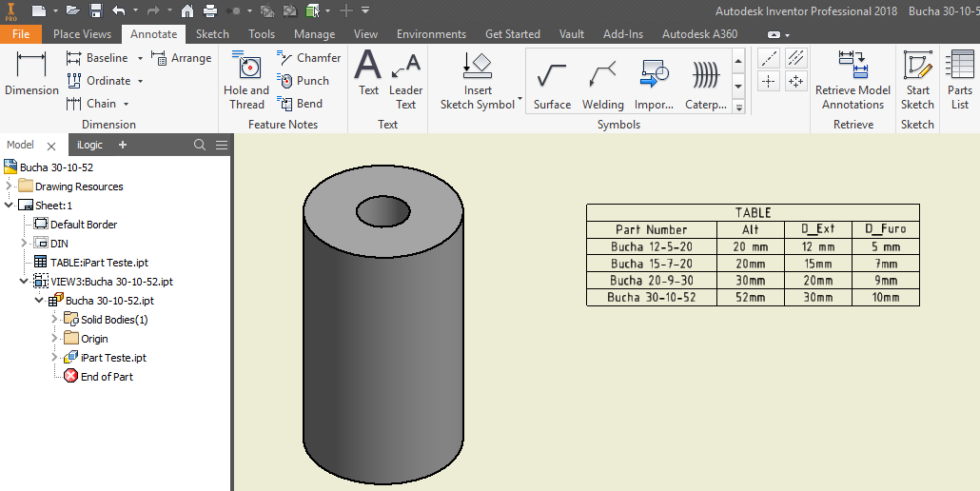The width and height of the screenshot is (980, 491).
Task: Choose the Baseline dimension tool
Action: [x=97, y=57]
